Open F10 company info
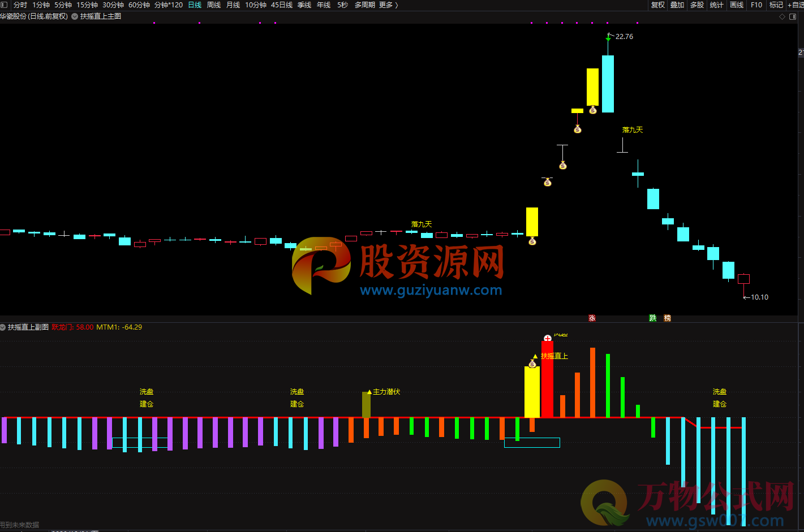 [756, 5]
